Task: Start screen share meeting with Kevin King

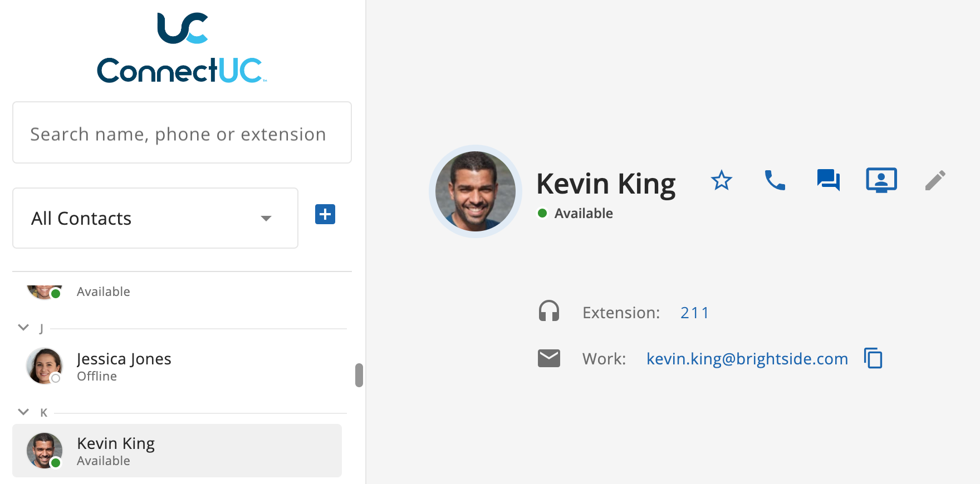Action: (881, 180)
